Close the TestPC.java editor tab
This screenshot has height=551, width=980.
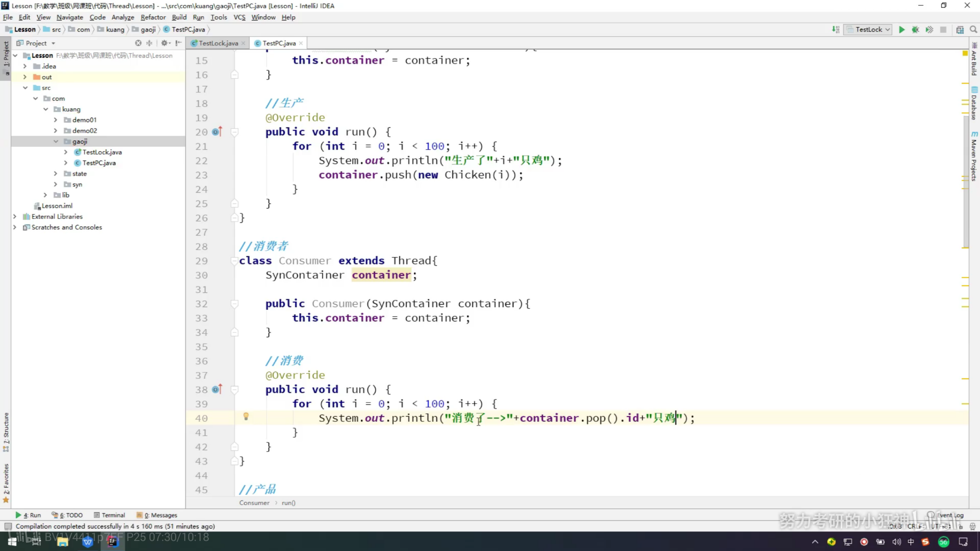tap(301, 43)
